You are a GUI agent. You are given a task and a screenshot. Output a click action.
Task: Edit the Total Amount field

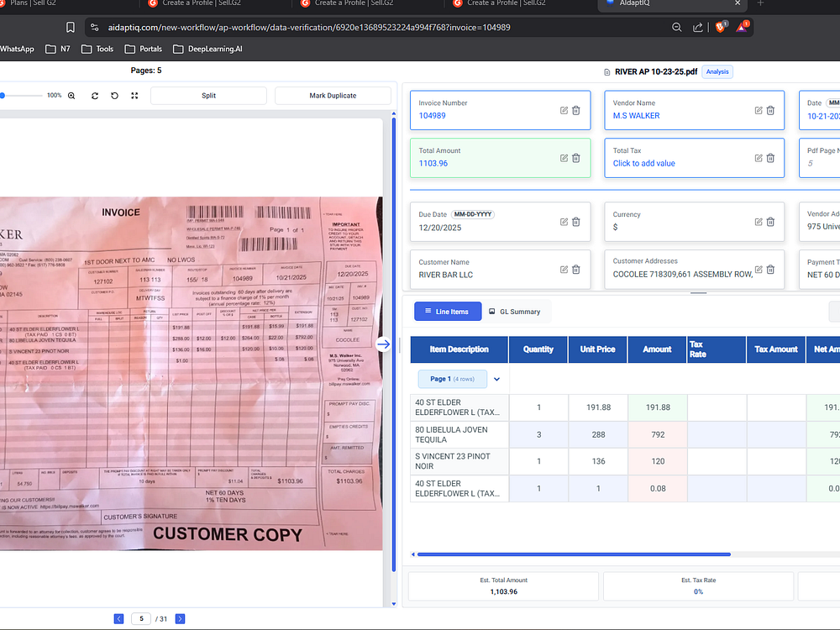pos(564,158)
